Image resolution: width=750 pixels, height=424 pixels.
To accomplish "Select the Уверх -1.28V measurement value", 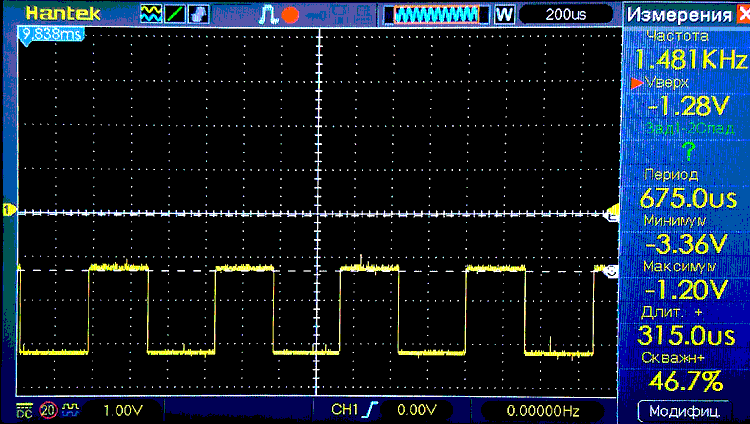I will click(x=688, y=106).
